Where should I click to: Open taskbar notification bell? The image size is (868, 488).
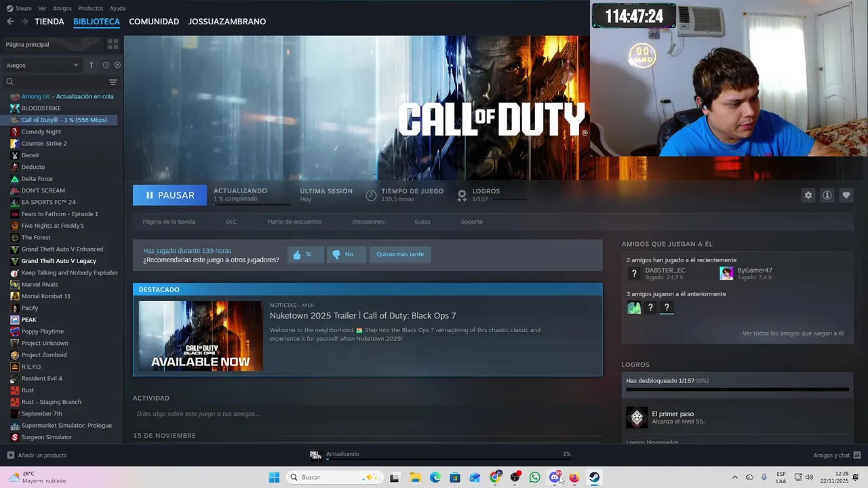(856, 477)
